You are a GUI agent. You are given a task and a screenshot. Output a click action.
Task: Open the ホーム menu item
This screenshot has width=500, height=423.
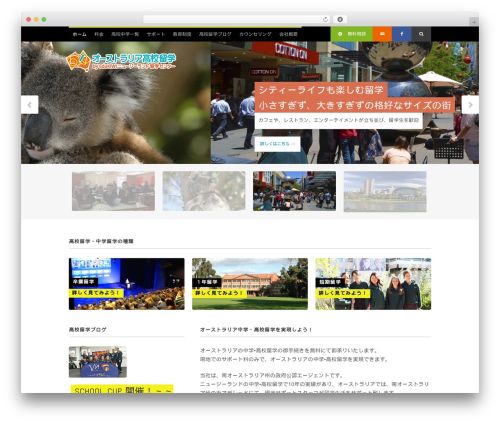click(80, 34)
